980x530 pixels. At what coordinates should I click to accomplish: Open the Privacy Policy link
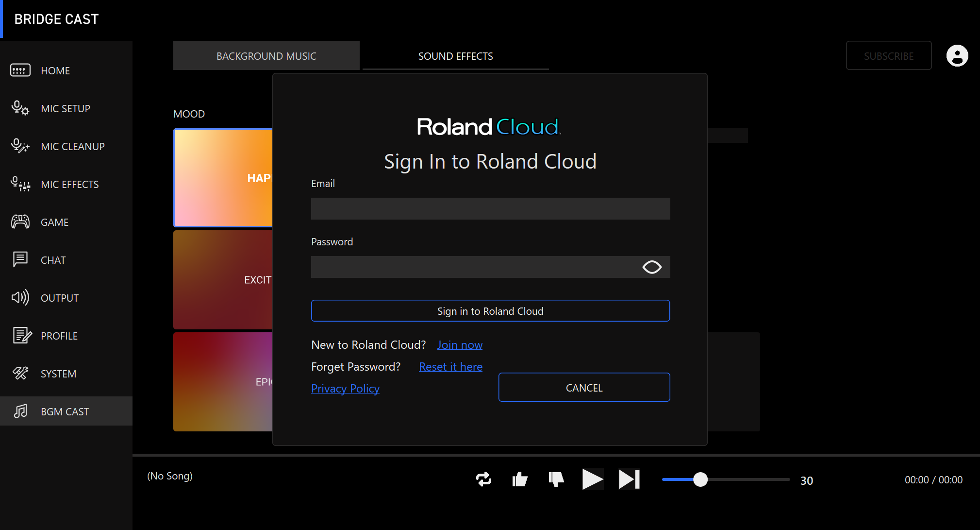point(345,388)
